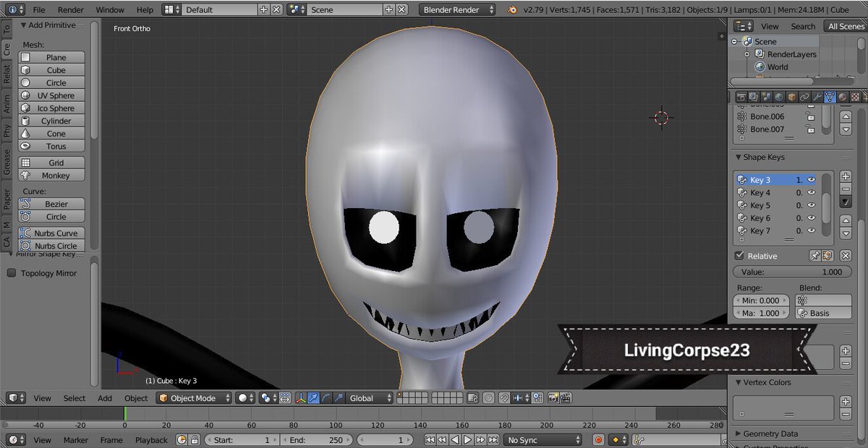Open the Scene properties tab icon
Viewport: 868px width, 448px height.
click(767, 96)
